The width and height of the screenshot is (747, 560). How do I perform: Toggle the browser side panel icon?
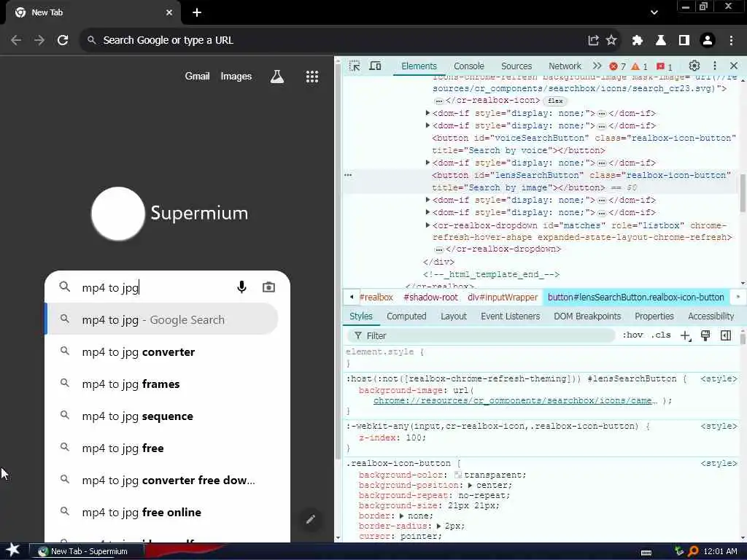click(x=684, y=41)
